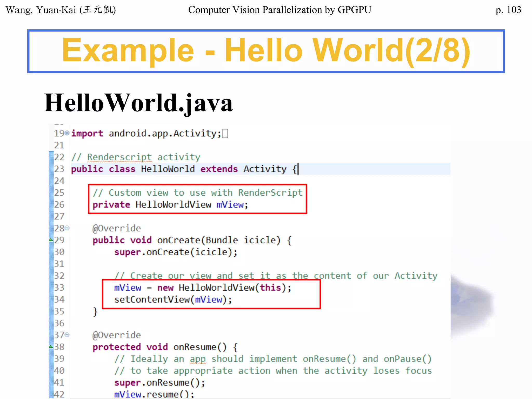Expand the folded imports at line 19
This screenshot has width=532, height=399.
pyautogui.click(x=67, y=133)
